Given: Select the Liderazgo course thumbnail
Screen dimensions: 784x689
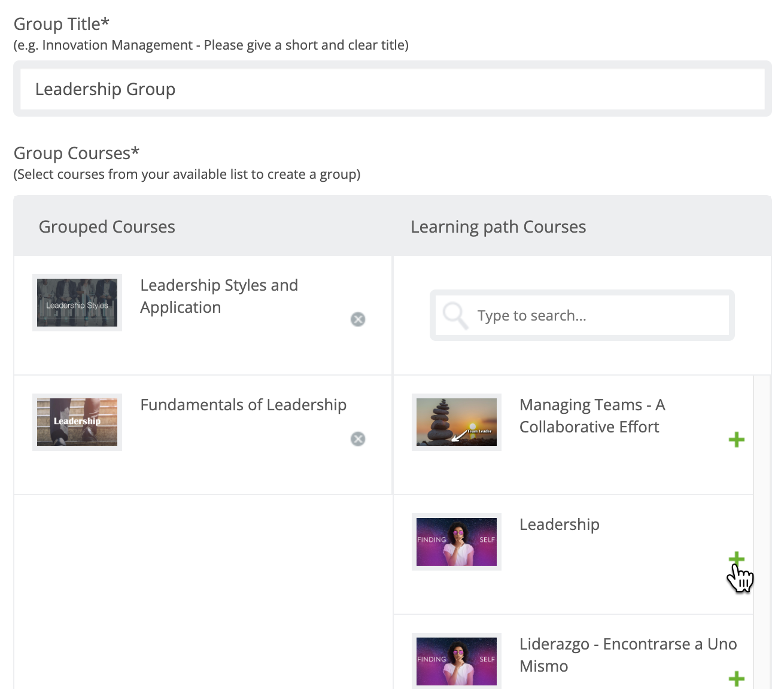Looking at the screenshot, I should (457, 660).
